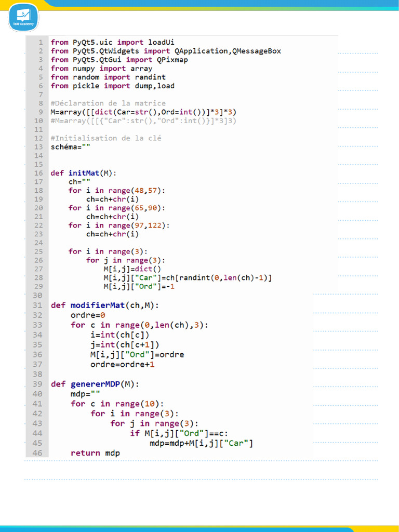This screenshot has width=399, height=532.
Task: Click the numpy module name
Action: [84, 69]
